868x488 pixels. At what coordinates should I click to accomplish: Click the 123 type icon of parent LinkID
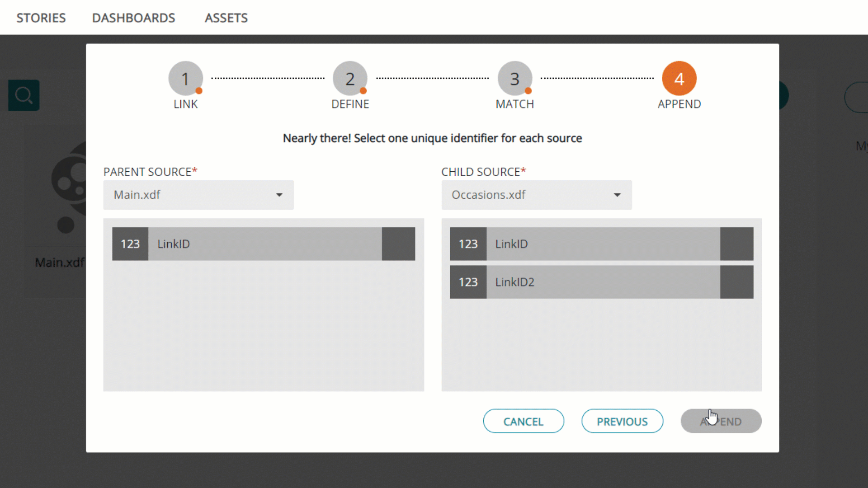(130, 244)
